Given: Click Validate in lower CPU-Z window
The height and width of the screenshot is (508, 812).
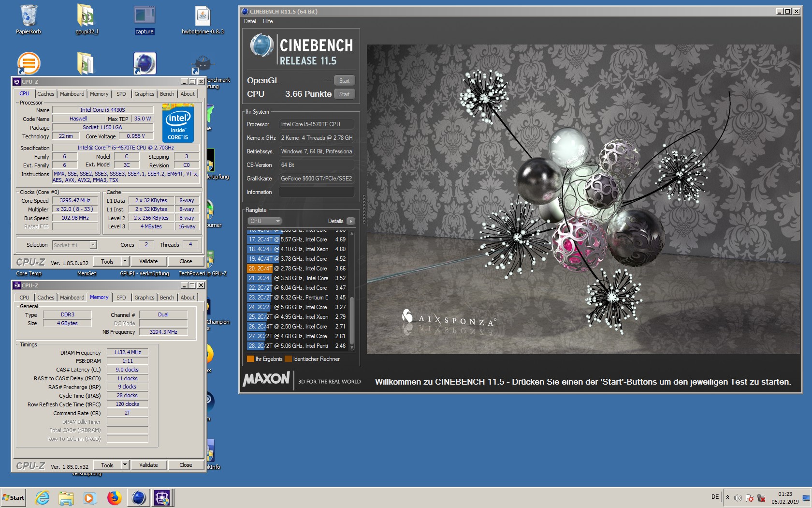Looking at the screenshot, I should 148,465.
